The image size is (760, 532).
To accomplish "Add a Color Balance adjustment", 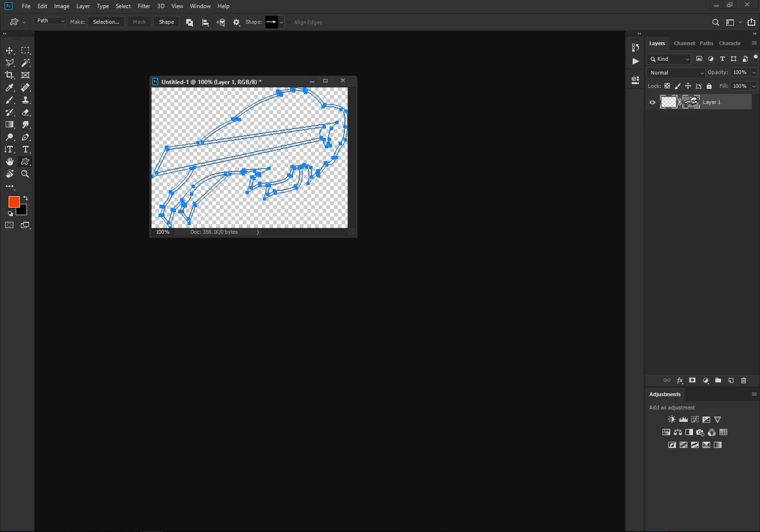I will pyautogui.click(x=678, y=432).
